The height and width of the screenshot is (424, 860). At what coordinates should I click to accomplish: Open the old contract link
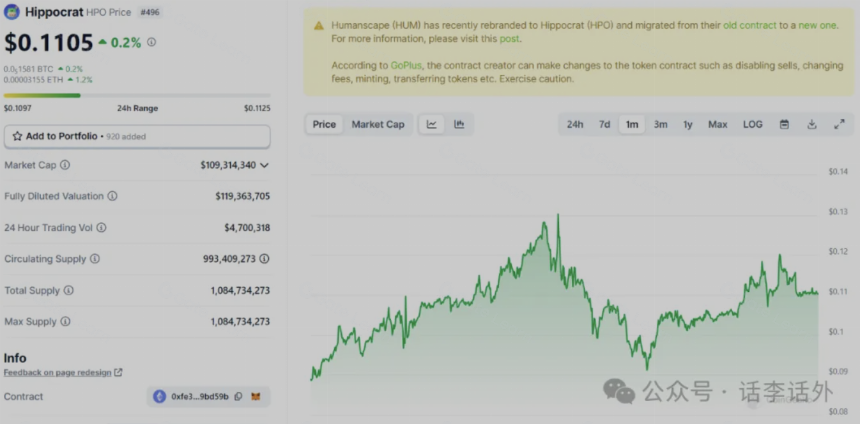[x=750, y=25]
